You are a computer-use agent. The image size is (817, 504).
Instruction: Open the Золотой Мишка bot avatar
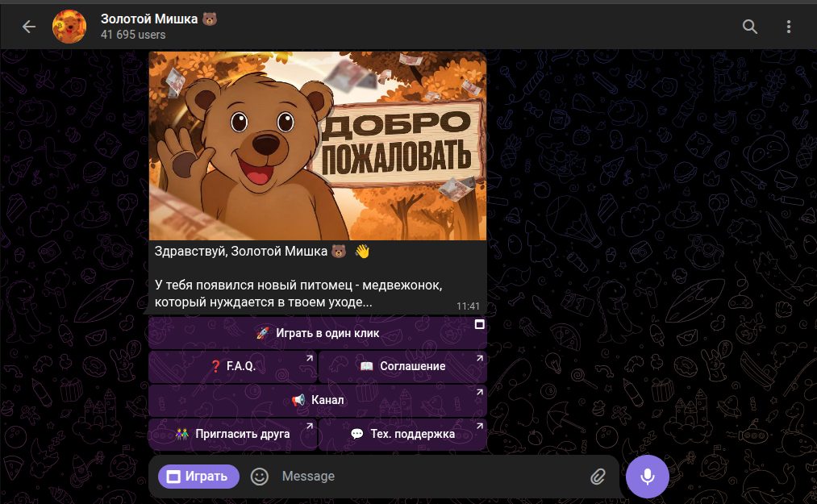tap(69, 27)
